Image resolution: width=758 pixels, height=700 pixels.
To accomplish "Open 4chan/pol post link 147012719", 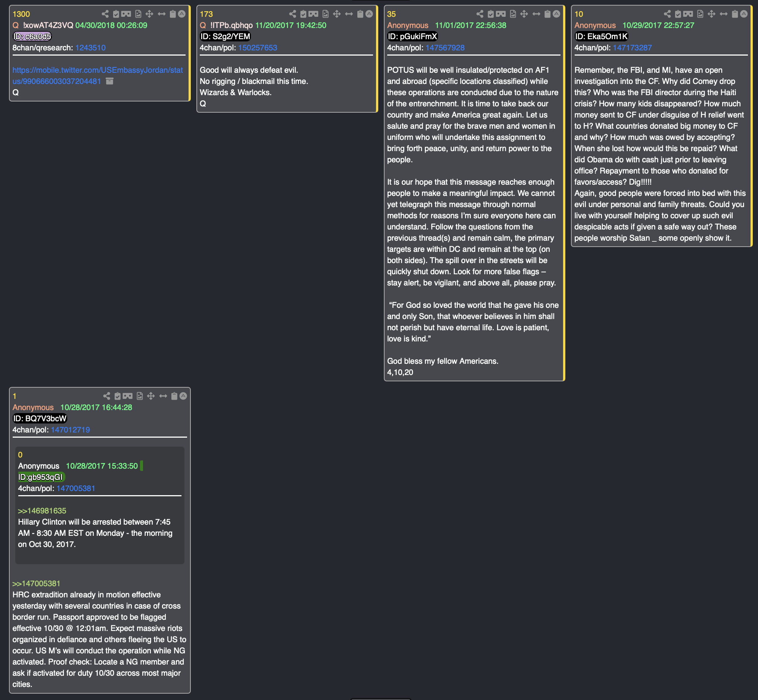I will point(71,429).
